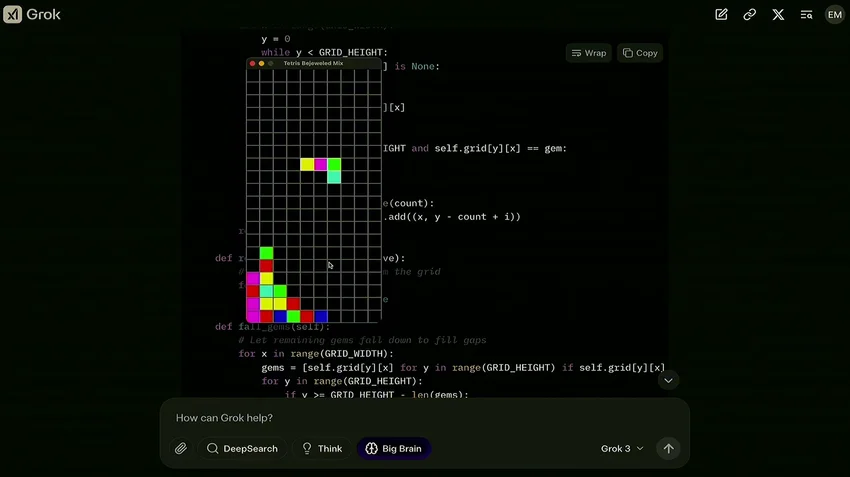
Task: Open the EM profile avatar
Action: (834, 15)
